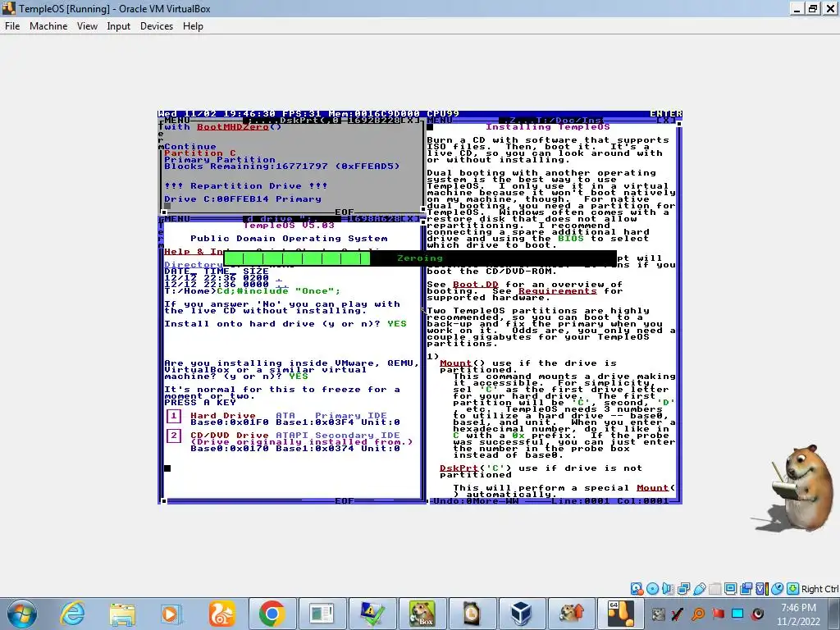
Task: Click MENU label of the lower-left terminal
Action: click(x=177, y=218)
